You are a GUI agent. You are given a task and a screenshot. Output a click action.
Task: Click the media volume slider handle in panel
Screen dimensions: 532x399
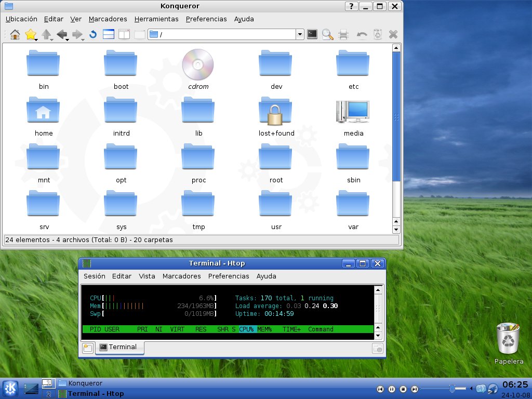[x=452, y=389]
